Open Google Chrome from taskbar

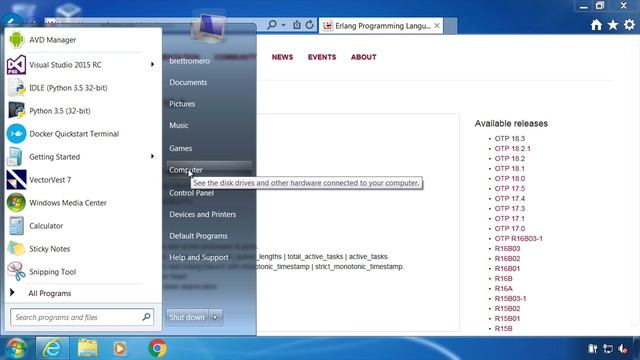[157, 348]
